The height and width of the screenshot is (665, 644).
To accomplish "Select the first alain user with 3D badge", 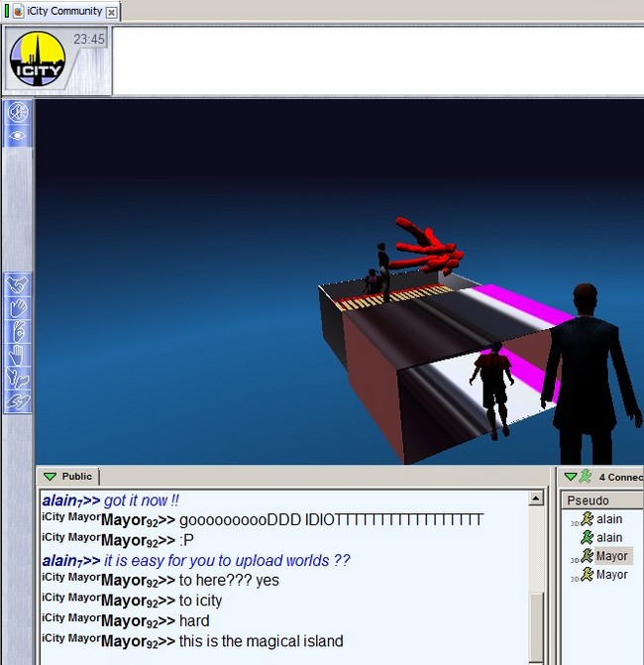I will [x=609, y=519].
